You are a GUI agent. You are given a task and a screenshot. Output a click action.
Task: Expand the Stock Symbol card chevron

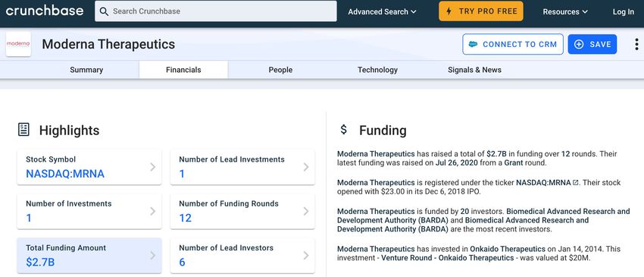tap(152, 167)
